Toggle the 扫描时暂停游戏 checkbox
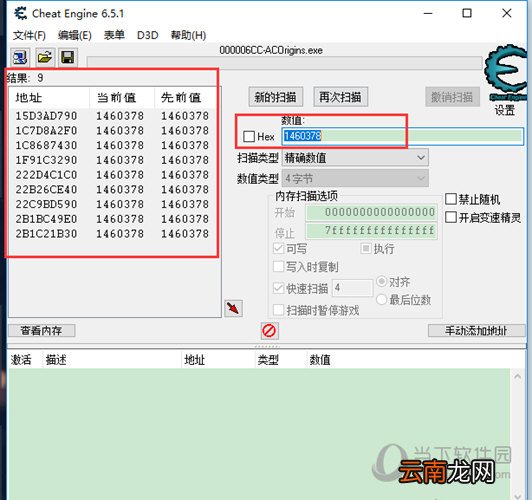This screenshot has width=532, height=500. 279,310
